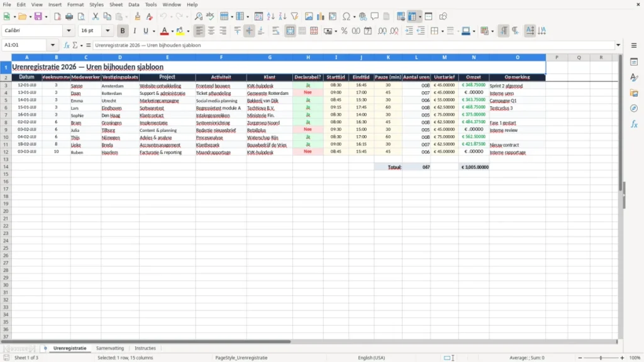This screenshot has width=644, height=362.
Task: Click the Sort Descending icon
Action: (282, 16)
